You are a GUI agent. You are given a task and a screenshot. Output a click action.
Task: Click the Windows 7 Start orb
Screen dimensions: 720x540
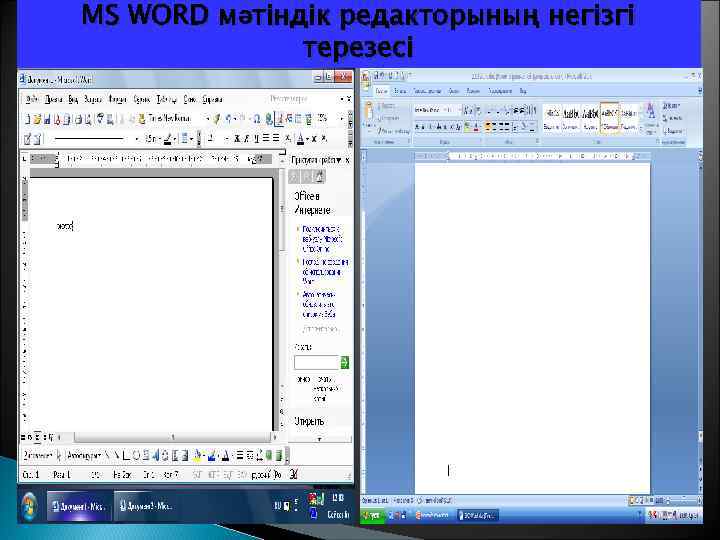(29, 506)
